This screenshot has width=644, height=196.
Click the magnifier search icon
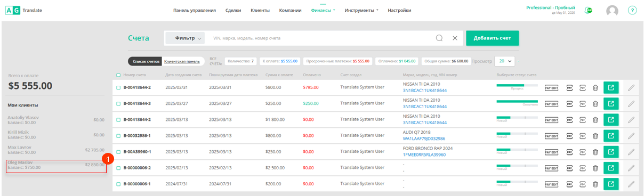439,38
